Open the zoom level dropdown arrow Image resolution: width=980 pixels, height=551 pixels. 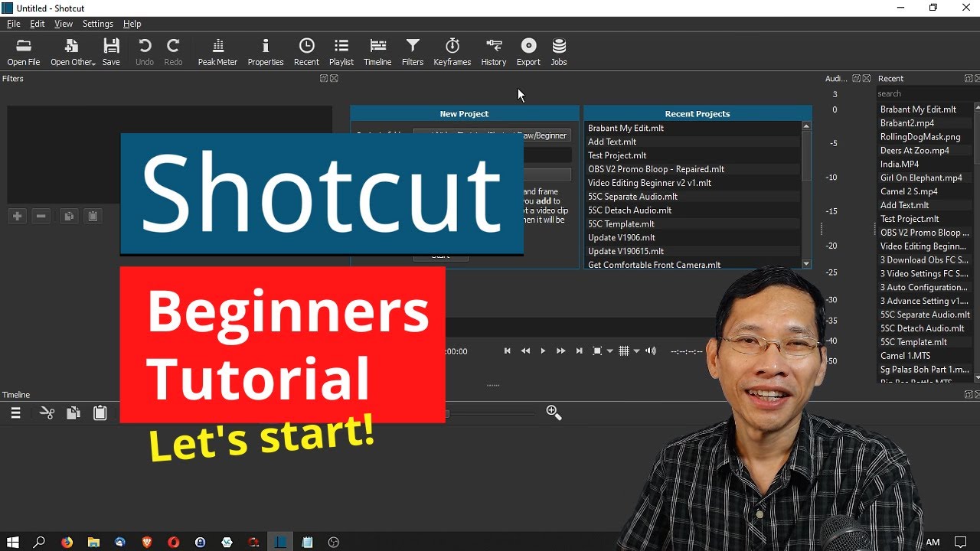tap(610, 351)
